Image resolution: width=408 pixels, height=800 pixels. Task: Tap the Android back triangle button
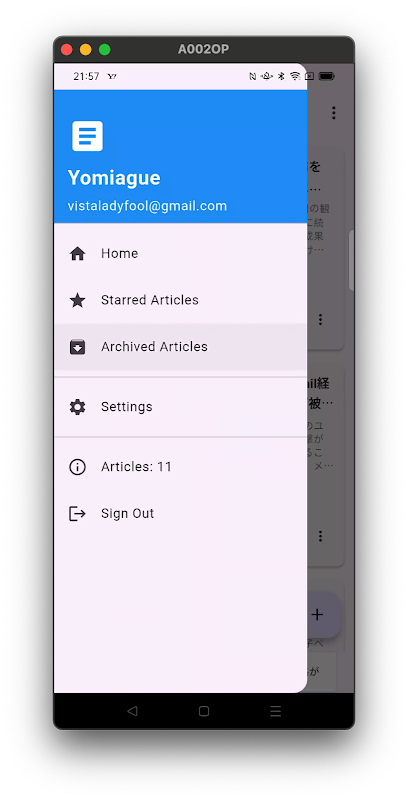click(132, 711)
